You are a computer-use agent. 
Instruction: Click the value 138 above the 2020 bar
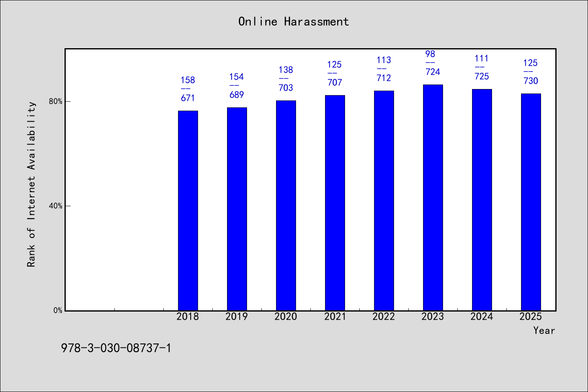tap(286, 70)
